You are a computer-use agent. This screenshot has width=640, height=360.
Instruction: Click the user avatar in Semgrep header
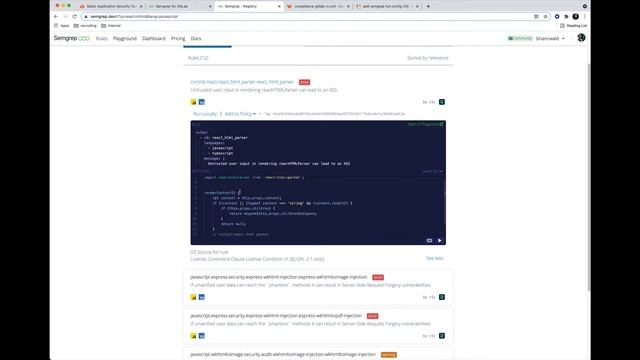(x=581, y=38)
